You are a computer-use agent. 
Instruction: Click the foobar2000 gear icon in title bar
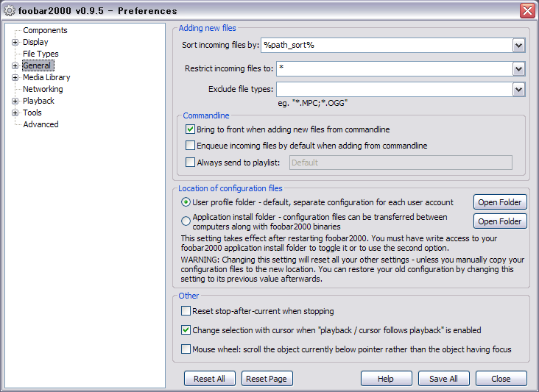tap(10, 10)
